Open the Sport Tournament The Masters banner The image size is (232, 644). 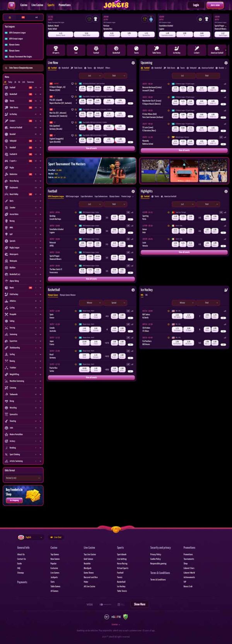(x=92, y=171)
